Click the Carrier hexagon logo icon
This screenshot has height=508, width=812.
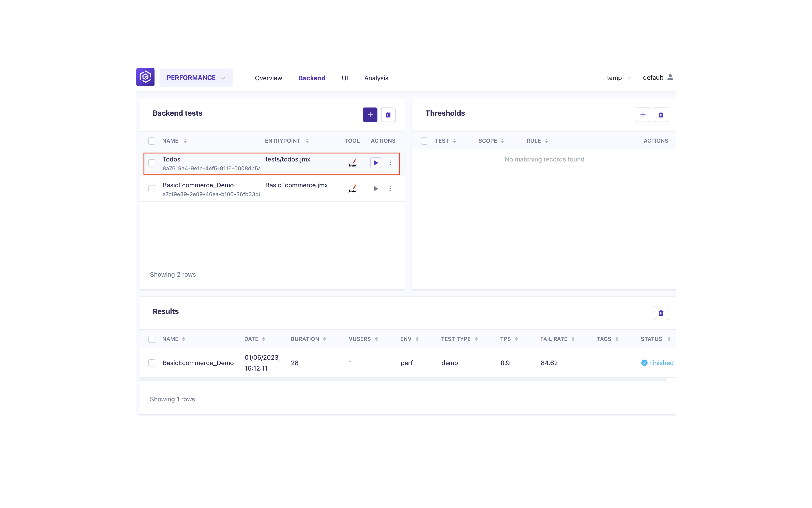(145, 77)
